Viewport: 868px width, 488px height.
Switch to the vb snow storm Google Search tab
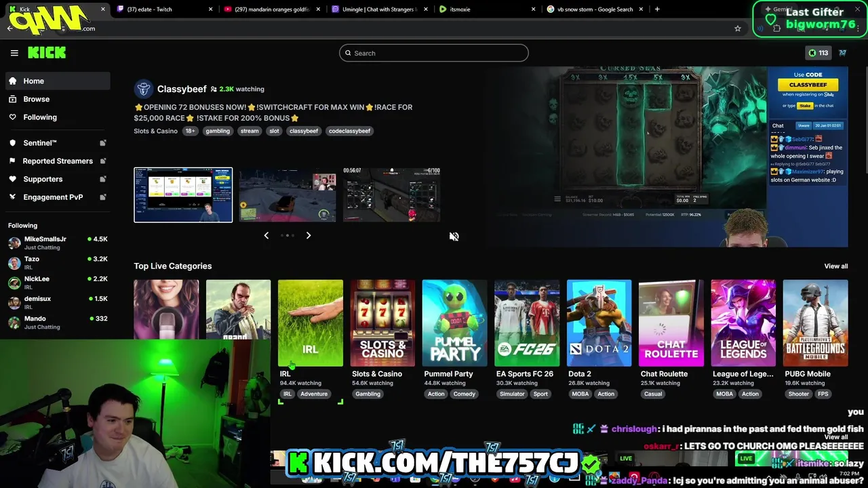594,9
